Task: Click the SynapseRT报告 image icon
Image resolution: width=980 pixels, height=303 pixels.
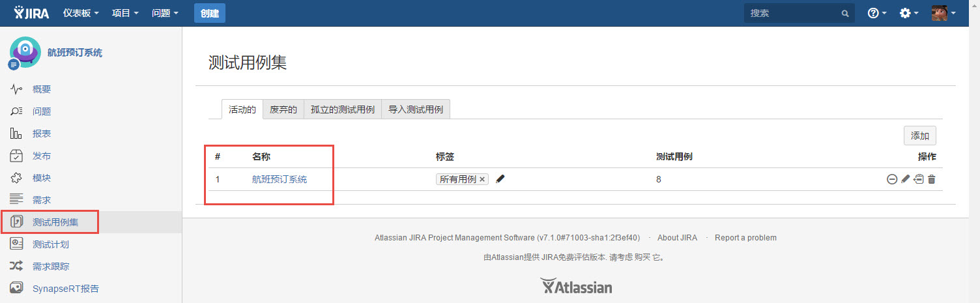Action: (17, 288)
